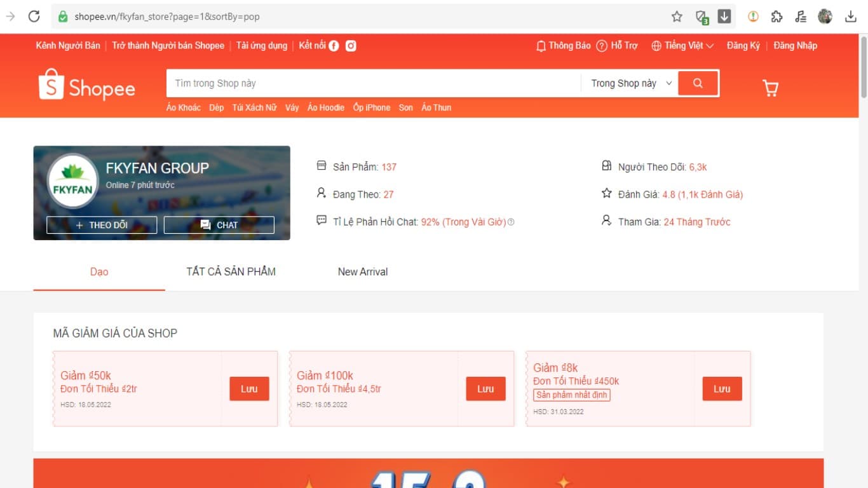Expand the Tiếng Việt language dropdown

(682, 46)
